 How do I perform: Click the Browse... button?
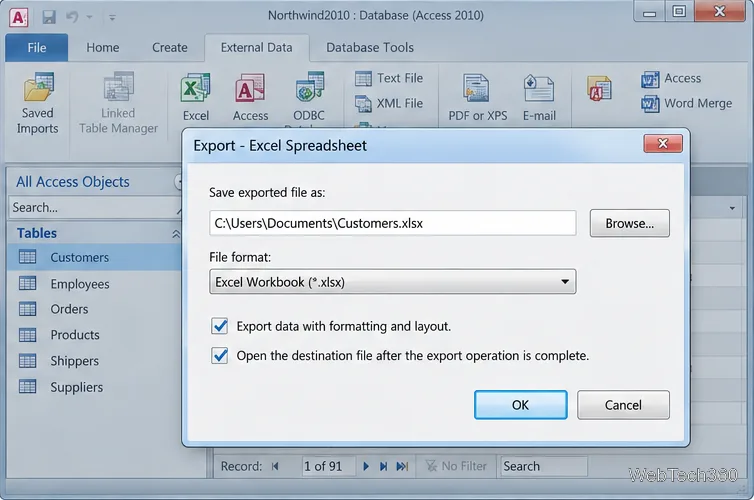point(629,223)
